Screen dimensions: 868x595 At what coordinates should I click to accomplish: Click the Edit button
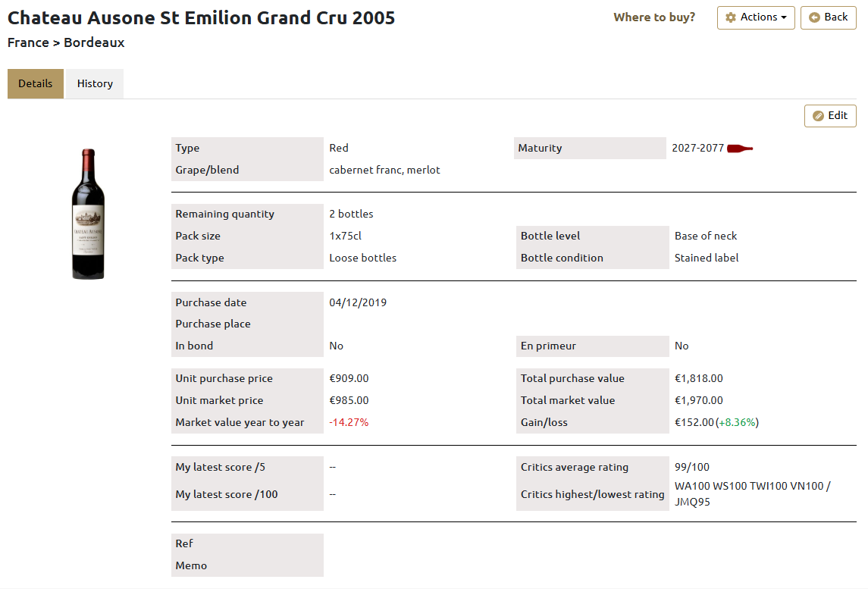click(830, 116)
